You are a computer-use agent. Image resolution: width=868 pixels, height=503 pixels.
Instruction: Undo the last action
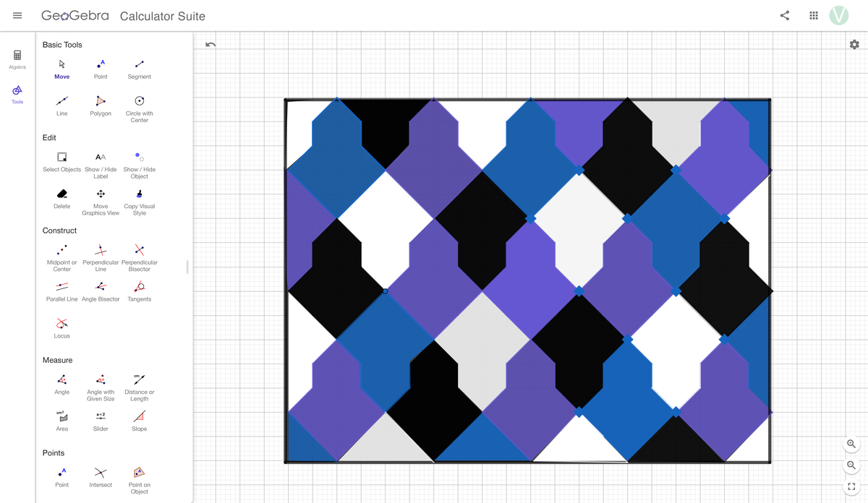tap(210, 44)
